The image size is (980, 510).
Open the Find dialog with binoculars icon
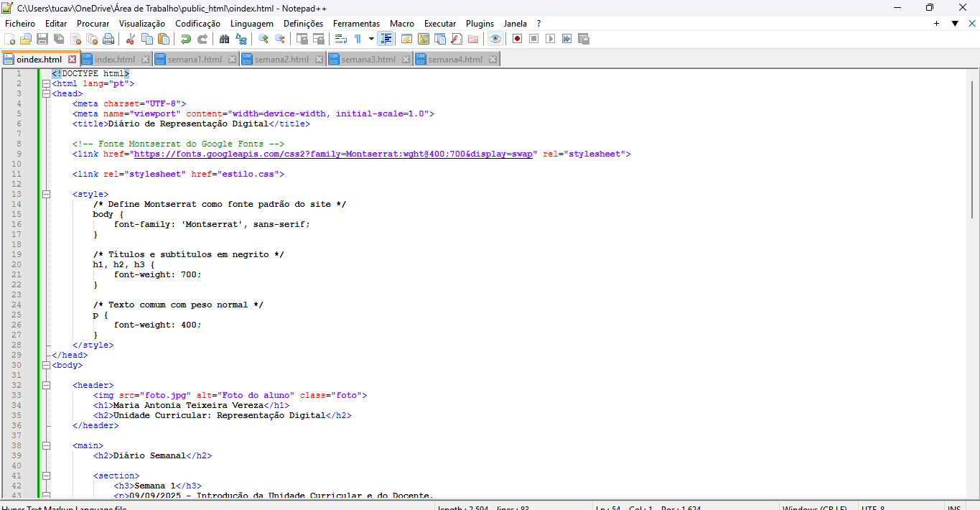click(223, 38)
